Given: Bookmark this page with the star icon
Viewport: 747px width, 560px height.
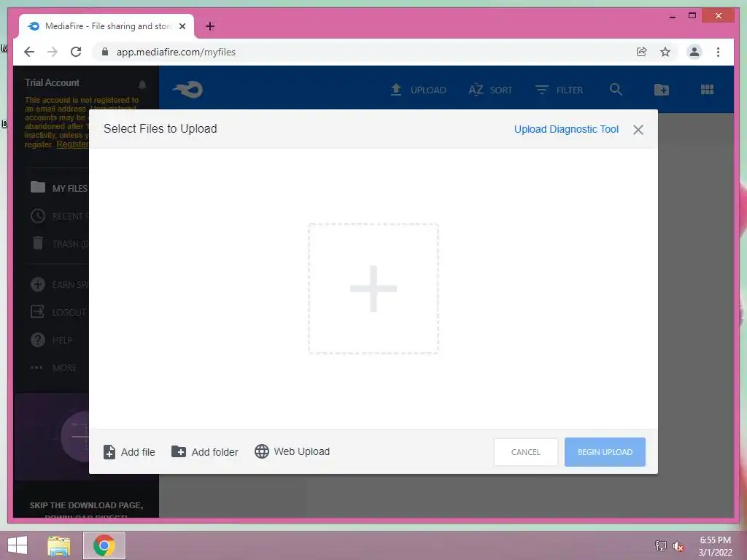Looking at the screenshot, I should point(665,52).
